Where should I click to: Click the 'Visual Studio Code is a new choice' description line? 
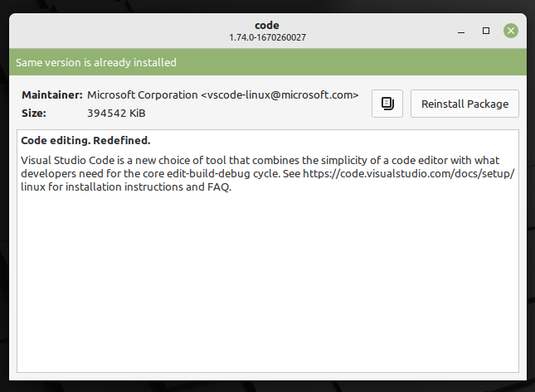[x=260, y=161]
